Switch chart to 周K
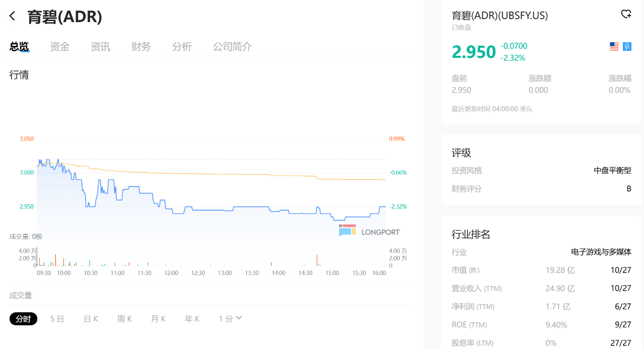Screen dimensions: 644x349 124,319
